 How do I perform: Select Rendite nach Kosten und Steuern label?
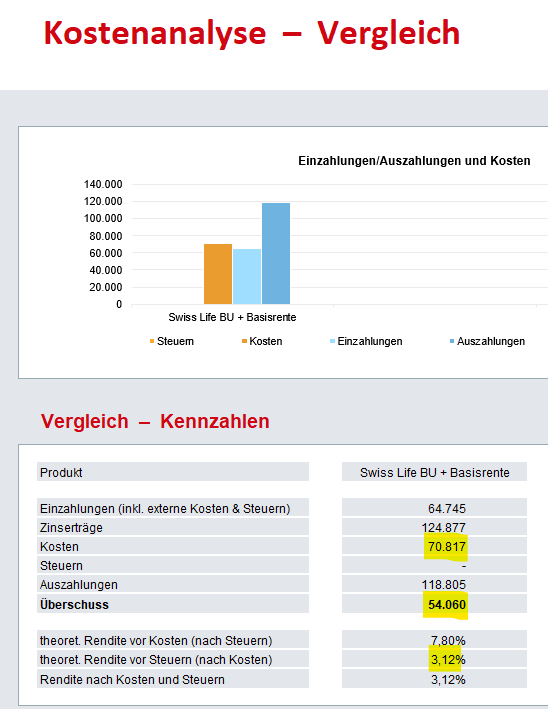coord(132,680)
